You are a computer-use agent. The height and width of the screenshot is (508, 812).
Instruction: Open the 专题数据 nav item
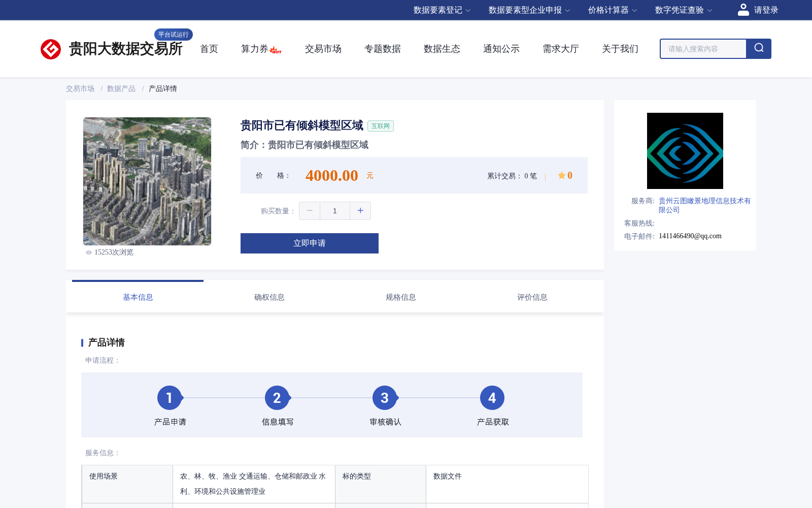(x=383, y=49)
